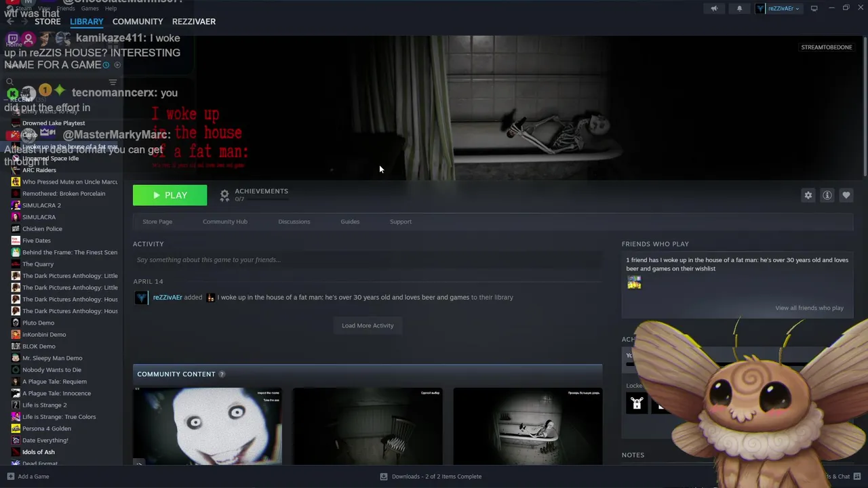Open the Community Content help question mark
This screenshot has width=868, height=488.
[221, 374]
